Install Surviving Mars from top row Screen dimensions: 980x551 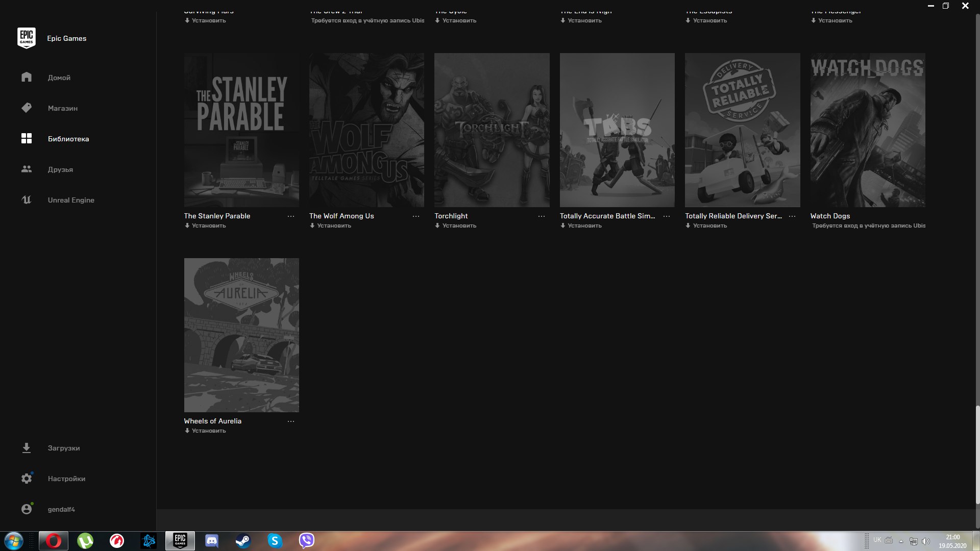[x=205, y=20]
